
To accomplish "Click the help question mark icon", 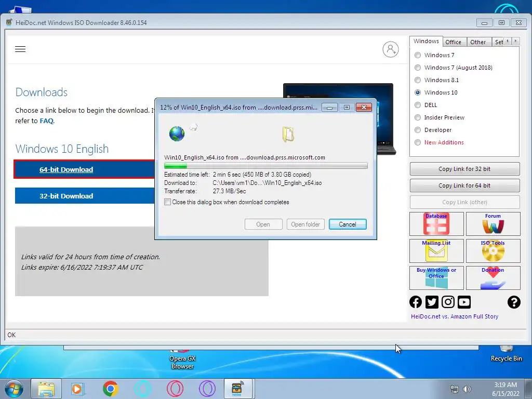I will (514, 302).
